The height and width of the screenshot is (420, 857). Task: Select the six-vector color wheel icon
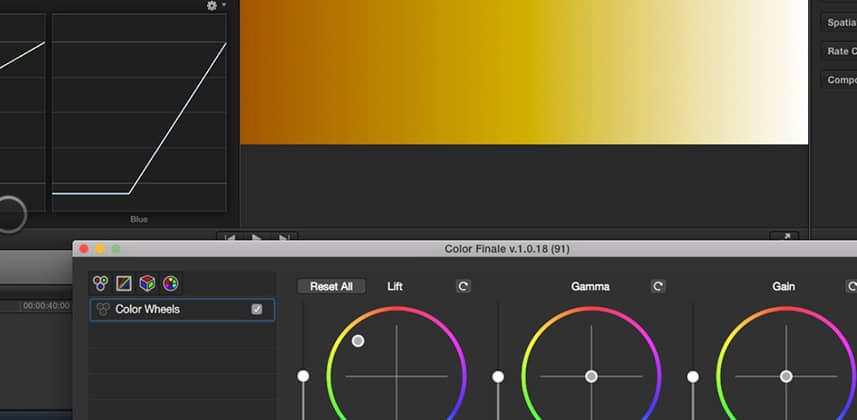[x=171, y=283]
